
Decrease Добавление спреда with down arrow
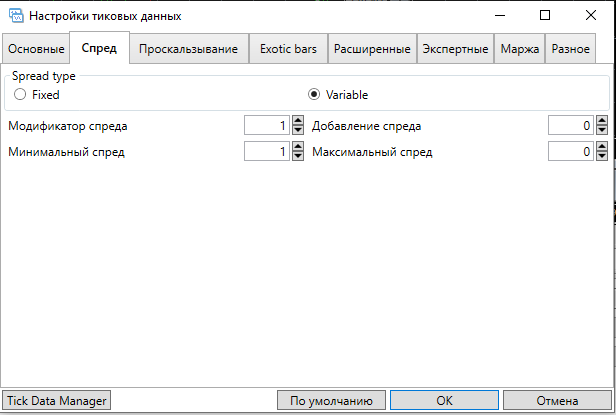(602, 130)
